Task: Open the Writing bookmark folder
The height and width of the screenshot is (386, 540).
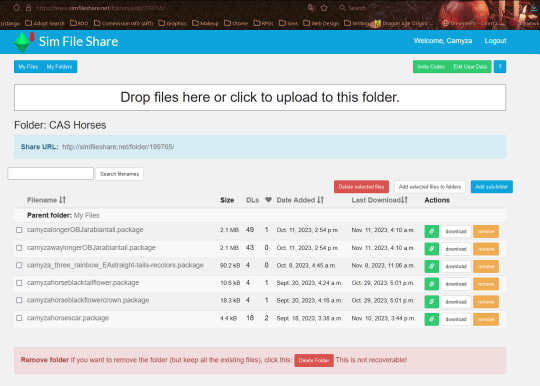Action: (x=356, y=23)
